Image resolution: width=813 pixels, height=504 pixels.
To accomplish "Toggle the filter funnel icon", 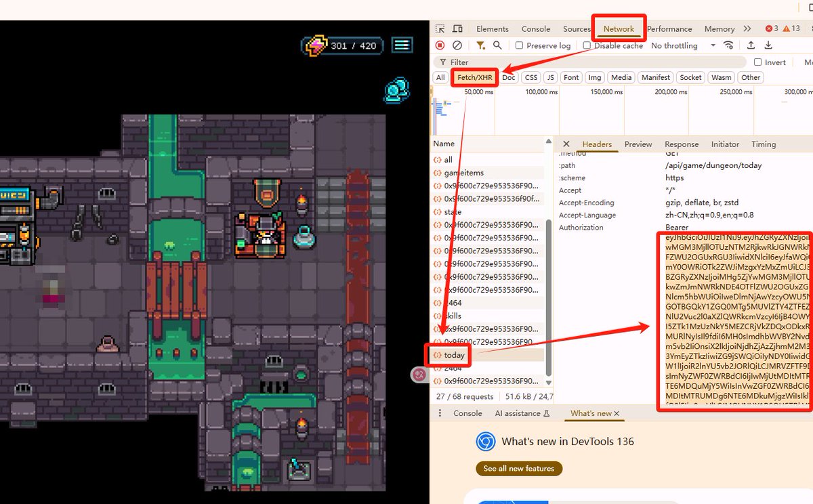I will (x=480, y=45).
